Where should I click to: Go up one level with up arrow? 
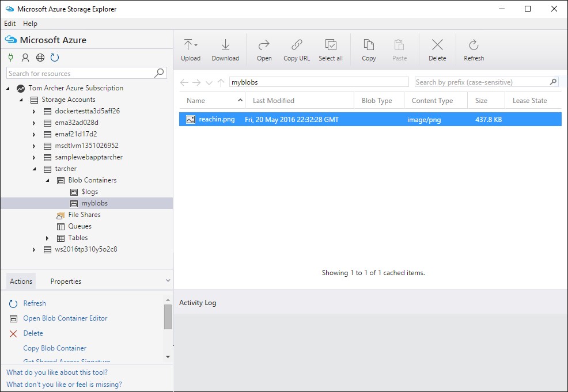coord(221,82)
